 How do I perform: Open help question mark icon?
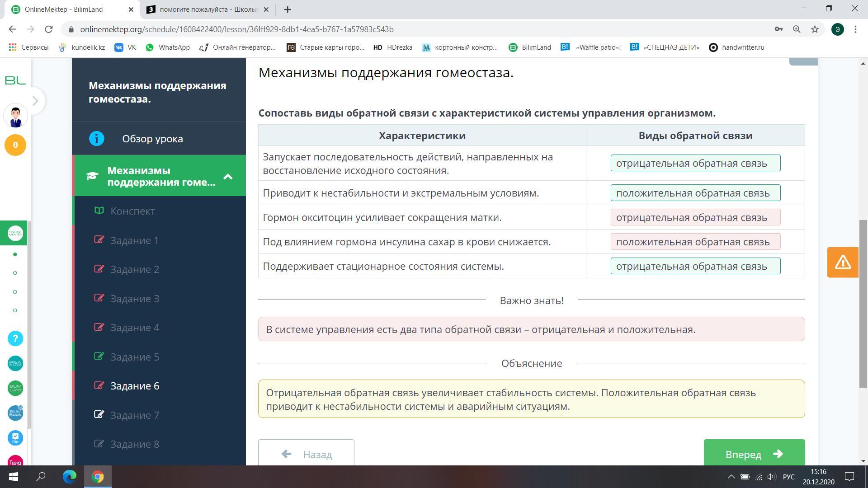tap(15, 338)
